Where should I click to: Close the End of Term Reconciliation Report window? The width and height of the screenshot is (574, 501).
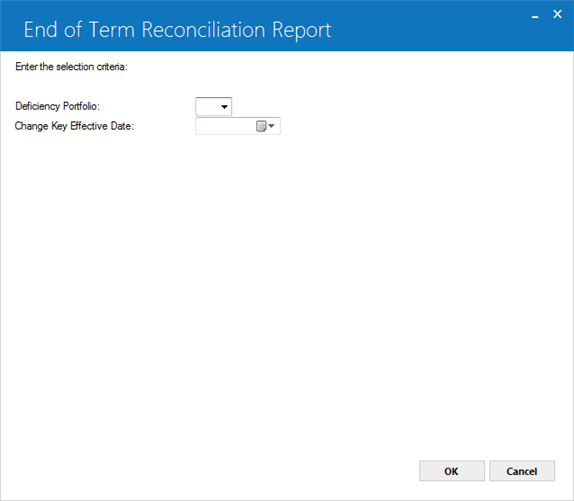(557, 14)
